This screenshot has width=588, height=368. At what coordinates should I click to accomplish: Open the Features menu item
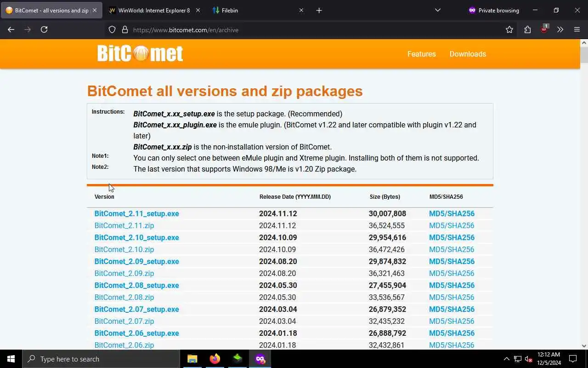[421, 54]
